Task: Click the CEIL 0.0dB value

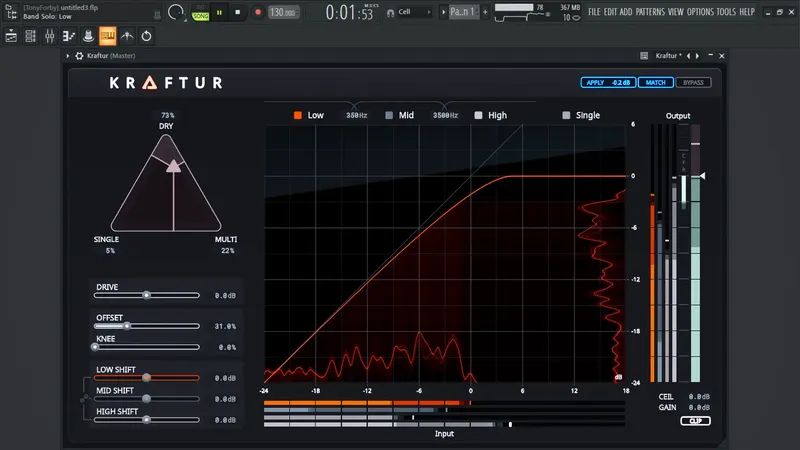Action: pos(699,396)
